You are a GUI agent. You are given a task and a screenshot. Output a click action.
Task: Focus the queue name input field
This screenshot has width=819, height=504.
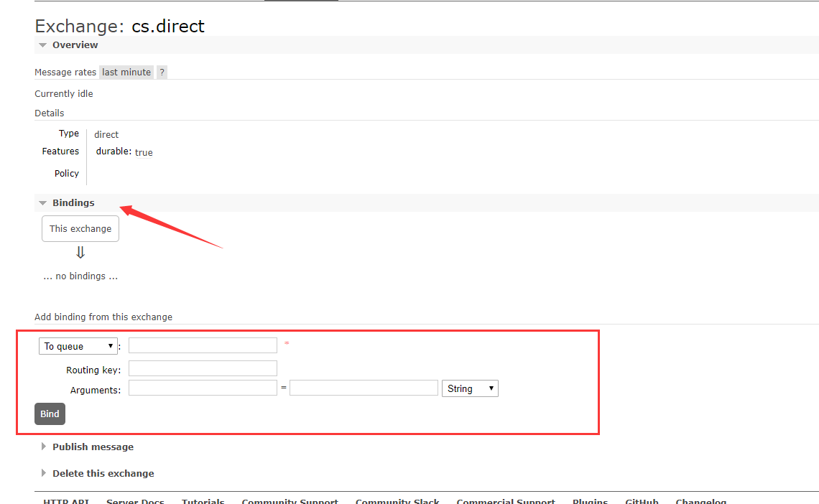point(203,345)
